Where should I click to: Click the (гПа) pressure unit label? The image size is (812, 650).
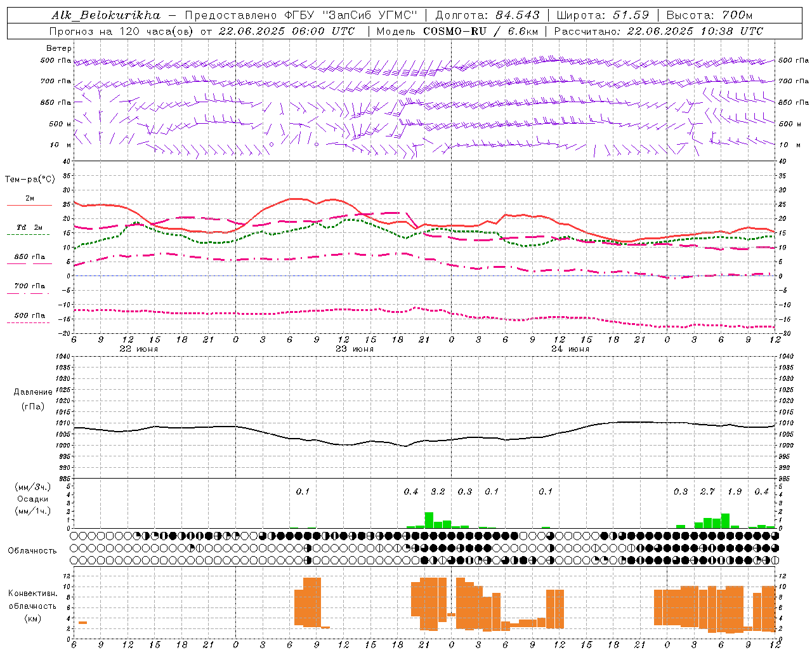tap(33, 407)
